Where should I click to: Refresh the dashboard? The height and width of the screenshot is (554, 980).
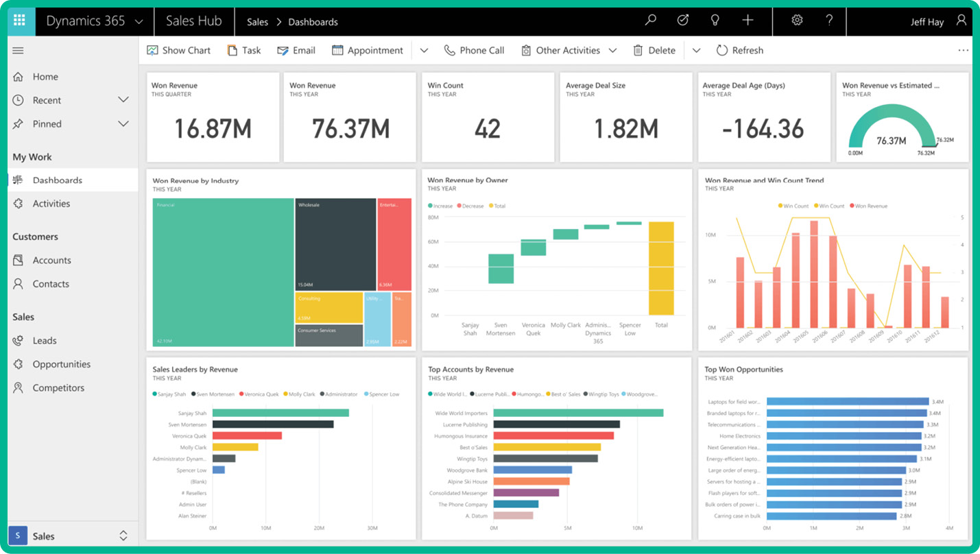[x=740, y=50]
